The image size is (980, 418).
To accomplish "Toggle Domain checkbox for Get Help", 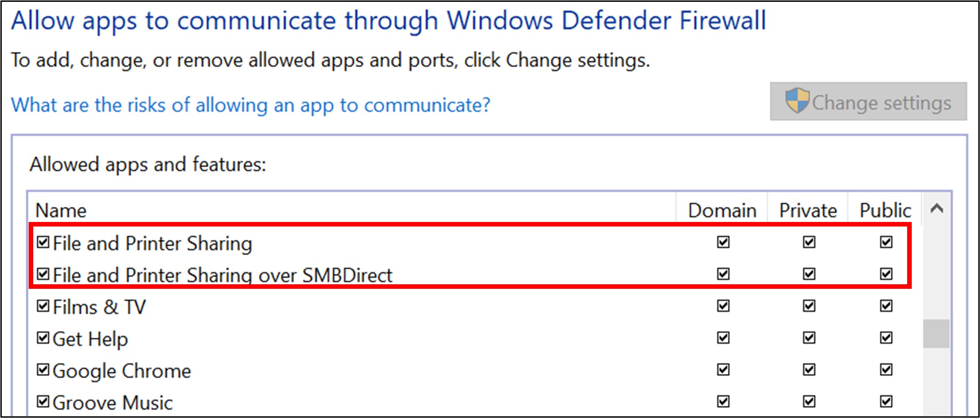I will (723, 337).
